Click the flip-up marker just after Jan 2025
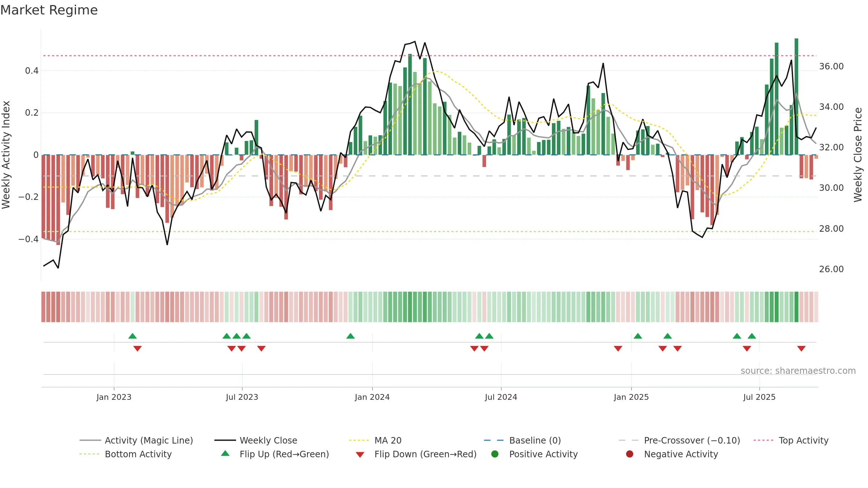The image size is (868, 488). [638, 336]
